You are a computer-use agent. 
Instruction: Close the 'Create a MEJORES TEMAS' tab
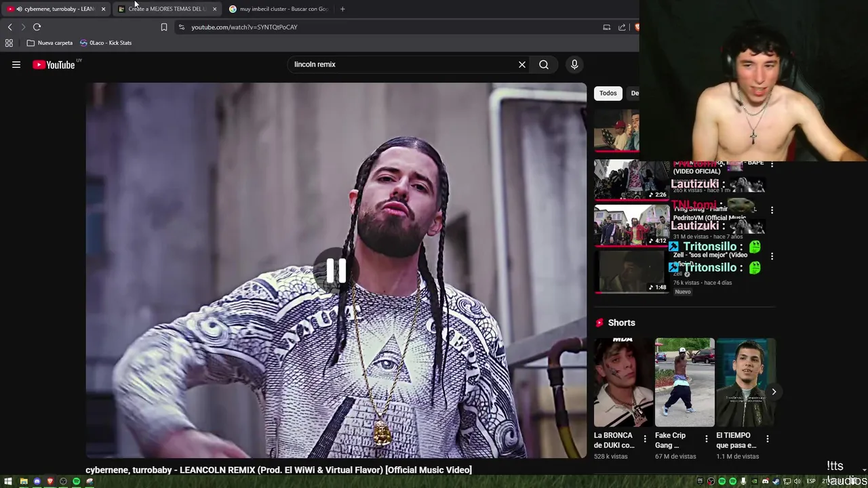tap(214, 9)
